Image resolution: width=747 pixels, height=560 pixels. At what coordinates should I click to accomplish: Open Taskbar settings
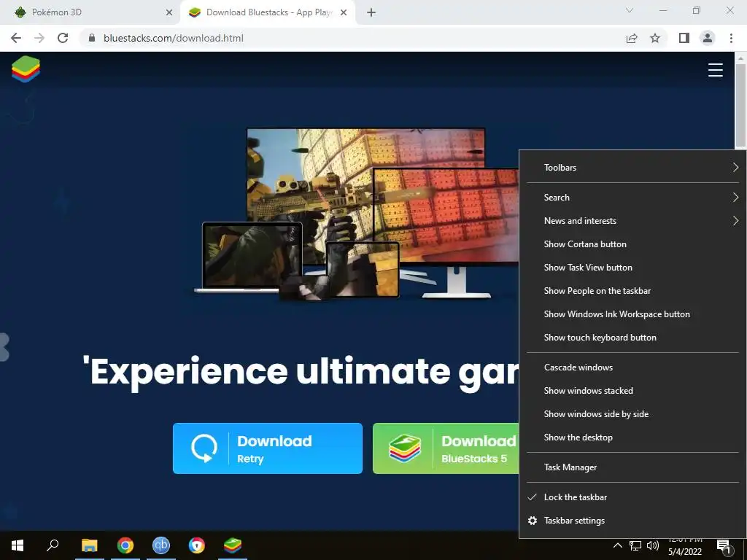point(632,521)
